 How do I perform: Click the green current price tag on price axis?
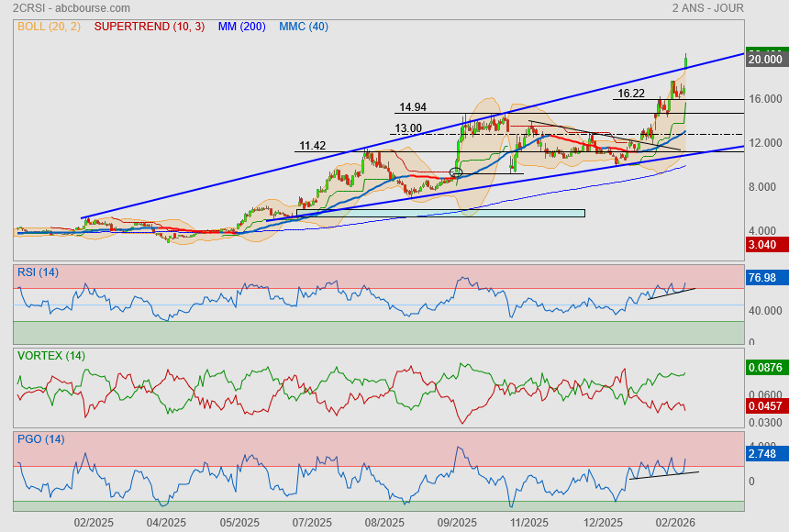click(766, 57)
